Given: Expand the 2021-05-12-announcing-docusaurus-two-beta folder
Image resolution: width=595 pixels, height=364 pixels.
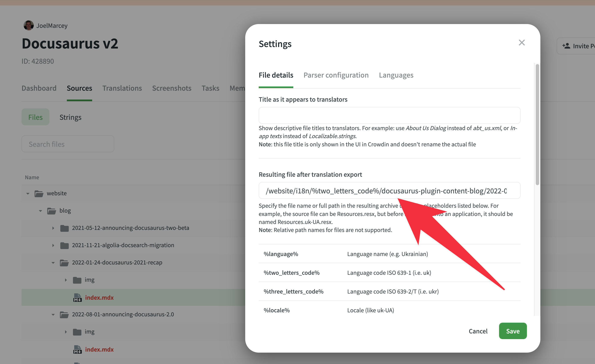Looking at the screenshot, I should click(x=53, y=228).
